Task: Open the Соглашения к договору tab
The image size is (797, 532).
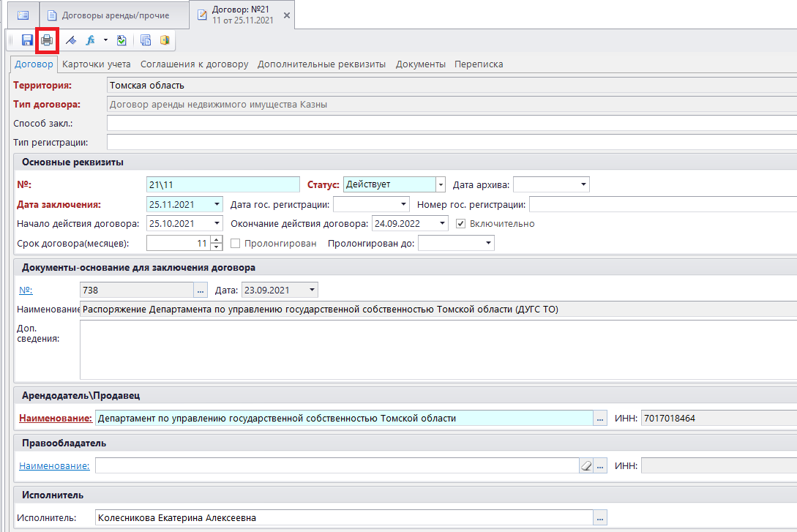Action: click(194, 64)
